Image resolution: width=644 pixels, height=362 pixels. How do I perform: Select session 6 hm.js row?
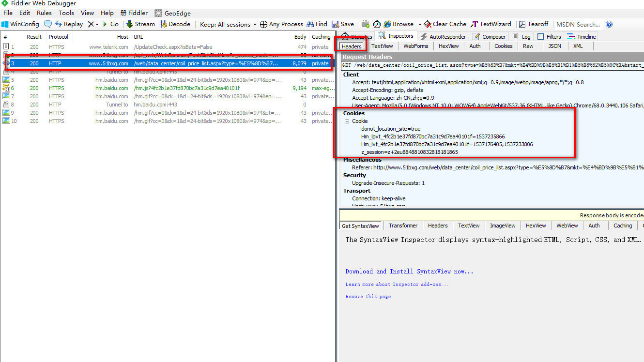168,88
